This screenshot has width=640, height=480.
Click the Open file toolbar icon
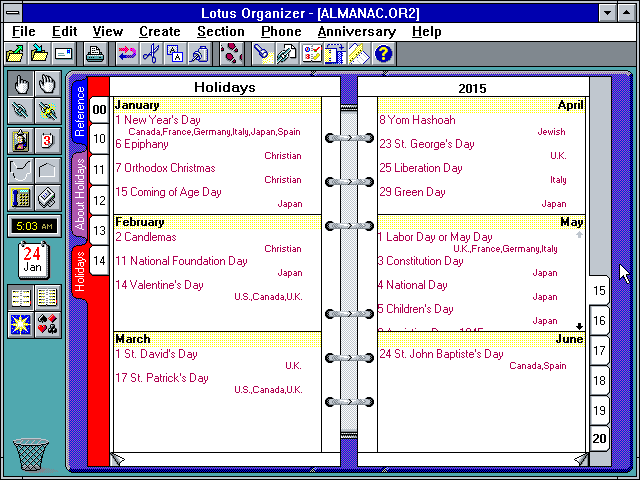16,53
